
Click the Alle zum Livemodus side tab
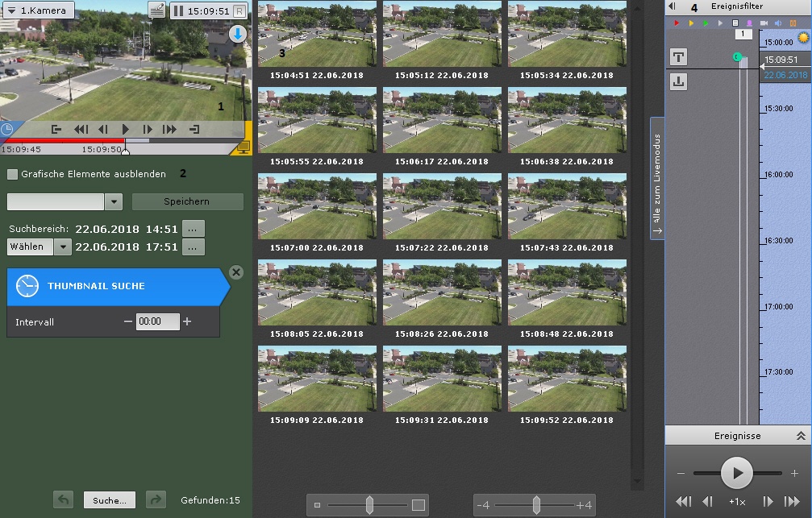pos(657,179)
